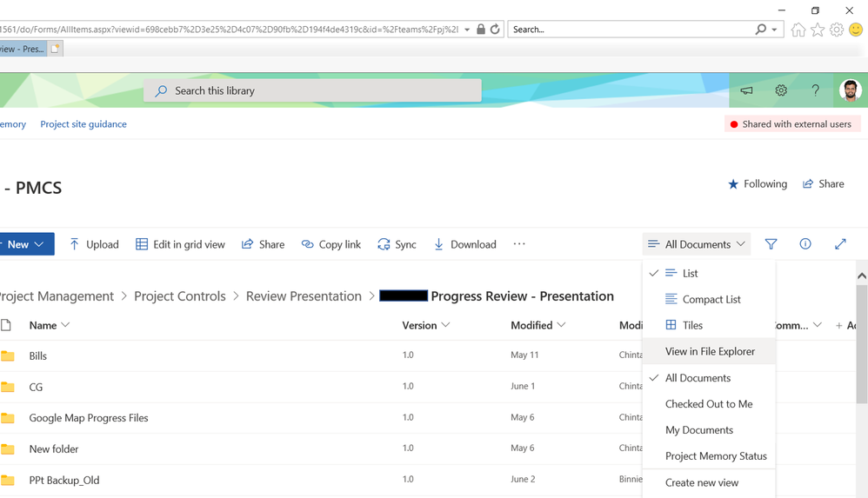Screen dimensions: 868x498
Task: Download the selected items
Action: pos(465,244)
